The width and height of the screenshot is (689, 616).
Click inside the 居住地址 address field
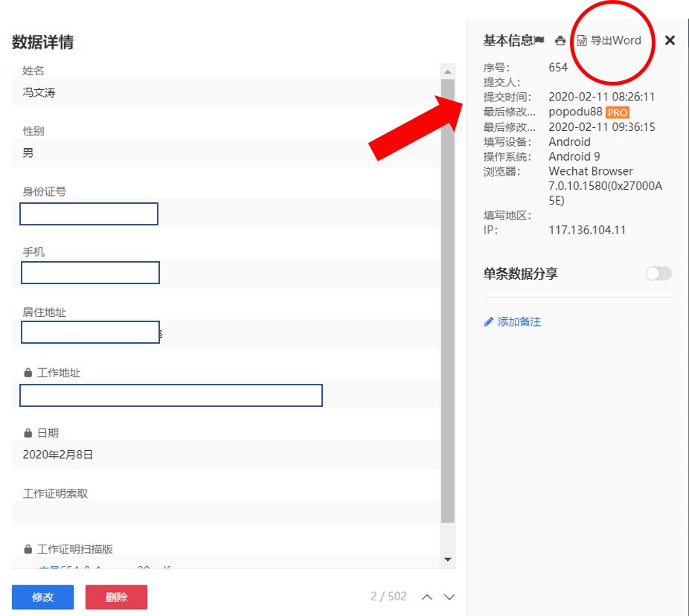tap(88, 332)
